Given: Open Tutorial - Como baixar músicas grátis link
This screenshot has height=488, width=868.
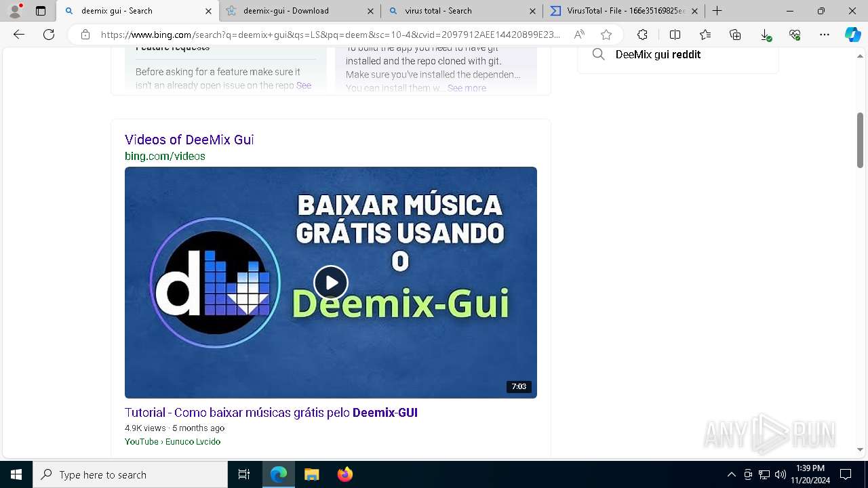Looking at the screenshot, I should [271, 413].
